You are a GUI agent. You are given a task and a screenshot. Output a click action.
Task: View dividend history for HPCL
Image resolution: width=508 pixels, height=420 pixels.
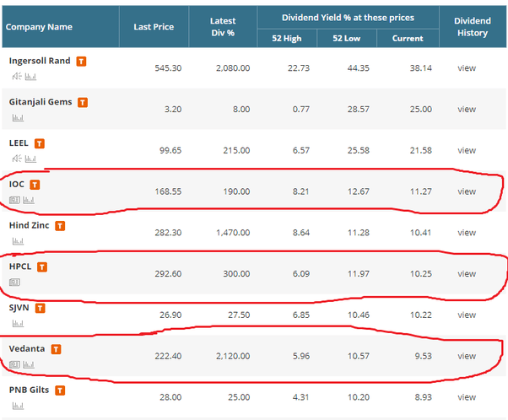[x=467, y=273]
